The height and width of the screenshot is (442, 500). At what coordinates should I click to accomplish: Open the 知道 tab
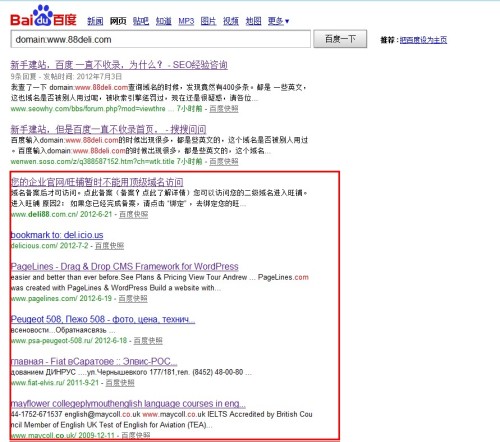click(163, 21)
